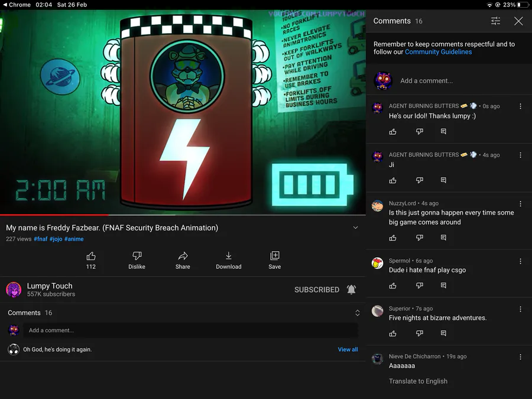This screenshot has height=399, width=532.
Task: Like NuzzyLord's comment
Action: pos(393,238)
